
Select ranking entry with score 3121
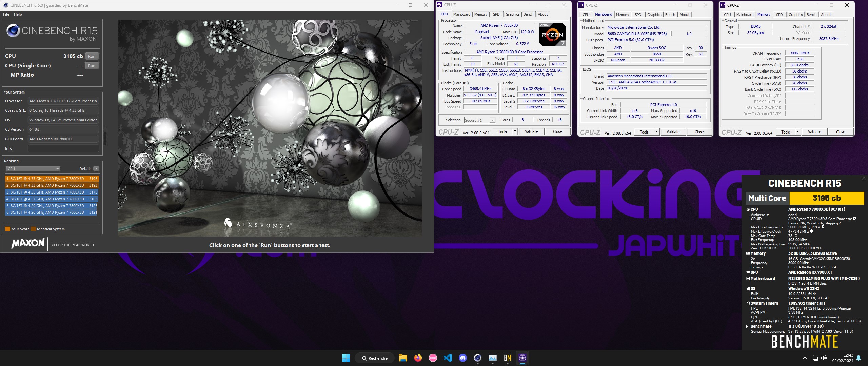point(52,212)
